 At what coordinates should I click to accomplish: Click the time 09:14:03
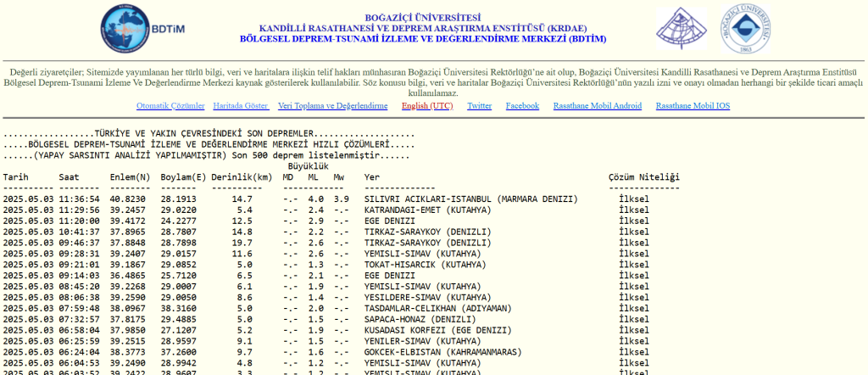(79, 275)
